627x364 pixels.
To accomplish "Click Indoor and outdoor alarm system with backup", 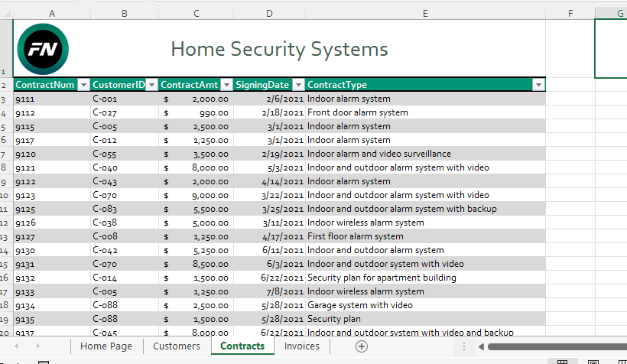I will click(x=425, y=210).
